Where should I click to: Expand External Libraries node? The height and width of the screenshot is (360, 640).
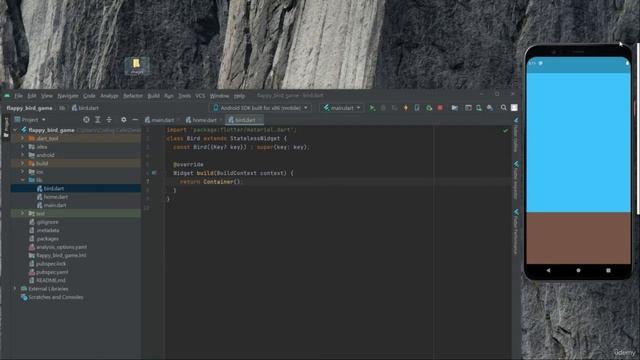click(x=15, y=289)
